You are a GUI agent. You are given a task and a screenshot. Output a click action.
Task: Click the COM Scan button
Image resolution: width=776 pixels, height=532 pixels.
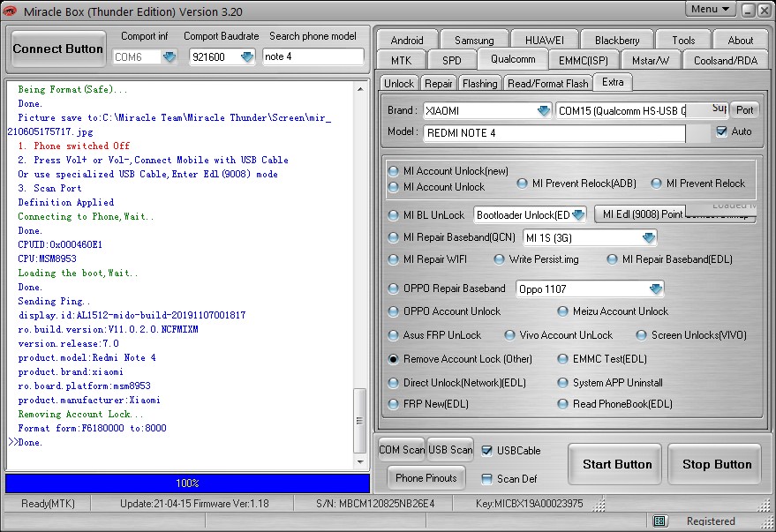[x=402, y=449]
